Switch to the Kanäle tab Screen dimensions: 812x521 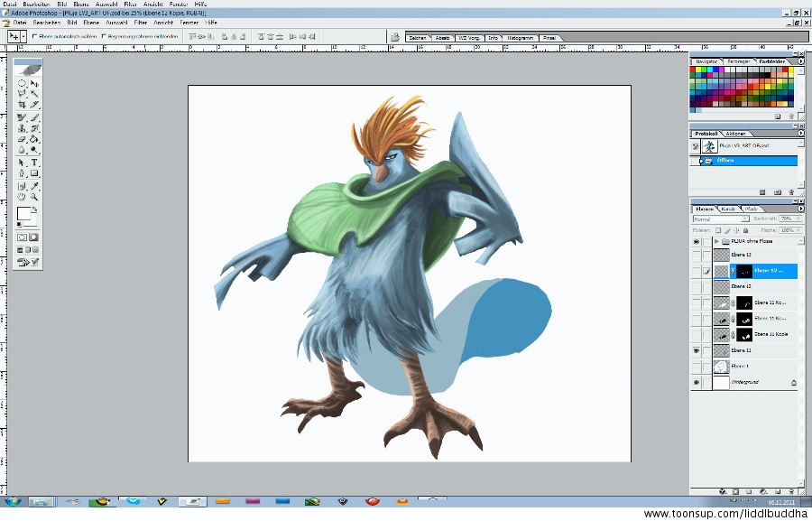[729, 209]
